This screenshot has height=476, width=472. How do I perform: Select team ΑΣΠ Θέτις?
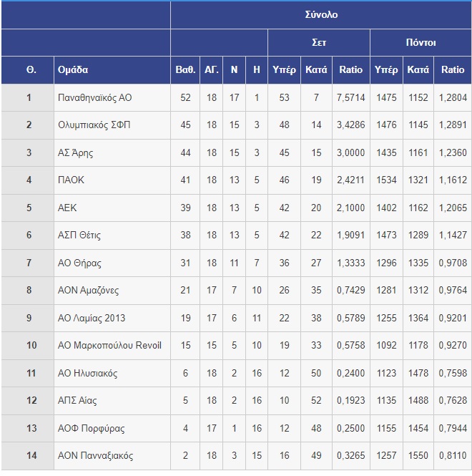tap(79, 235)
